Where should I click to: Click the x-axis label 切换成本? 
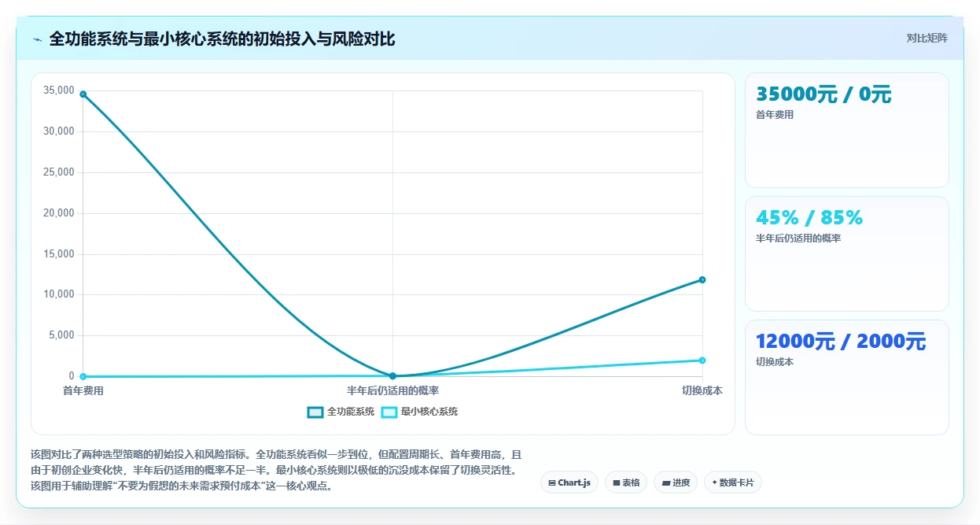point(702,390)
